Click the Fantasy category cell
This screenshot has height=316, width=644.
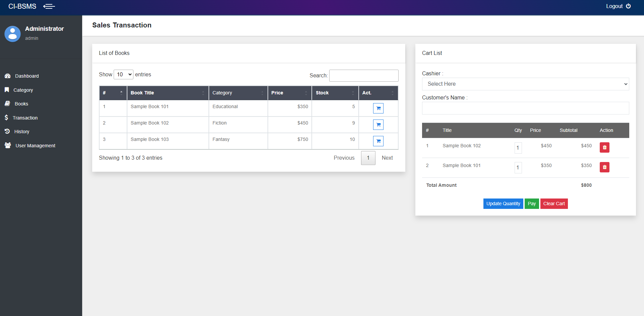click(238, 141)
